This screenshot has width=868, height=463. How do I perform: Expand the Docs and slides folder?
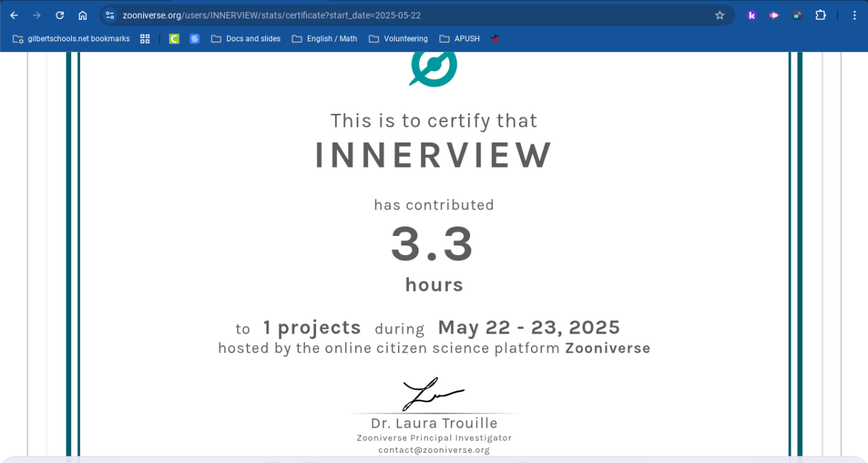point(245,39)
